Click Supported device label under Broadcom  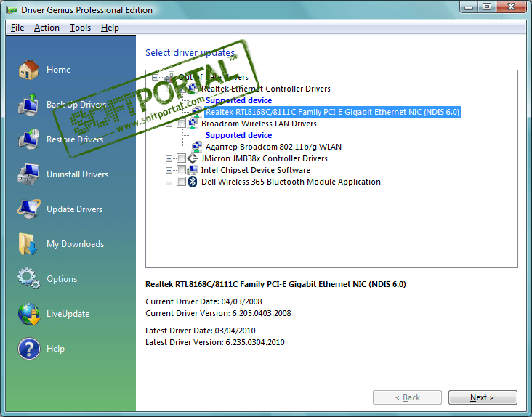[x=238, y=135]
